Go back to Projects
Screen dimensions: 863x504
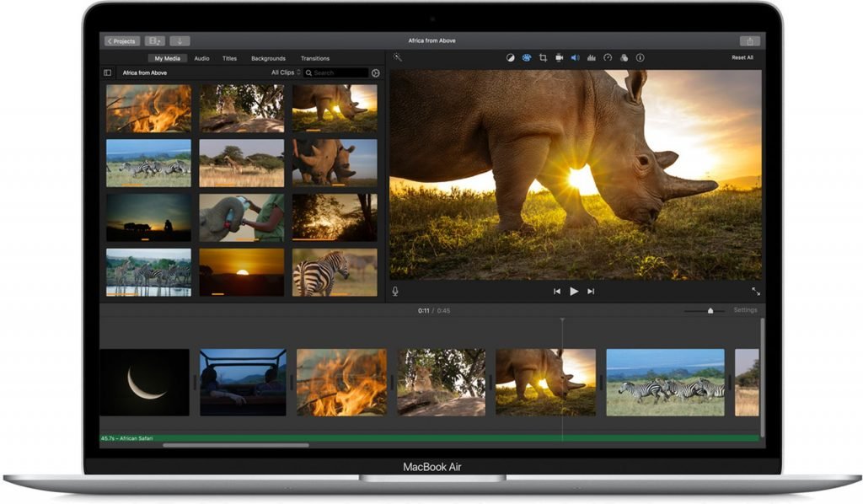(x=121, y=40)
